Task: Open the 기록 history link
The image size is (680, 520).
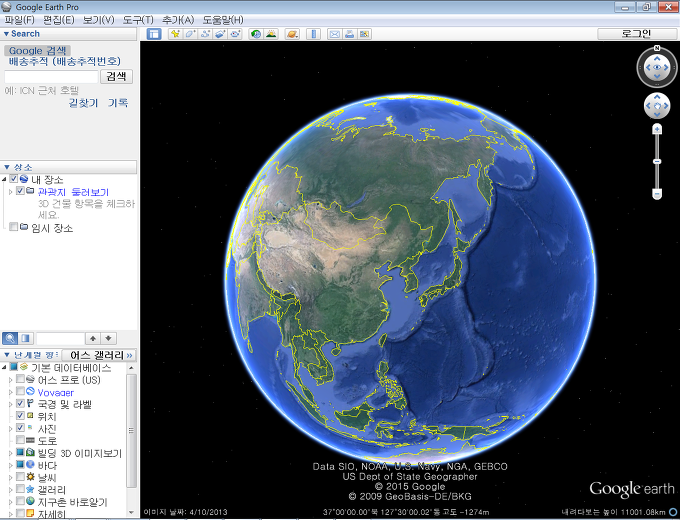Action: point(118,103)
